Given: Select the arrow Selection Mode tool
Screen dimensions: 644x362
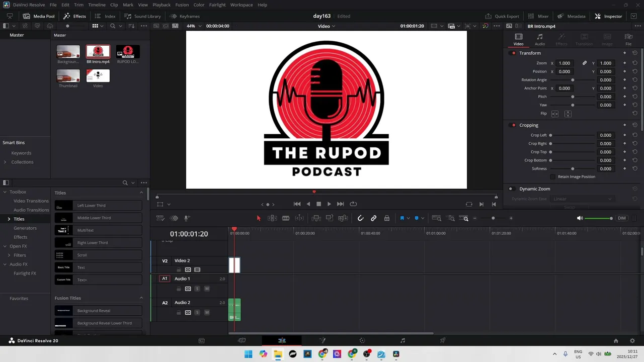Looking at the screenshot, I should 259,218.
